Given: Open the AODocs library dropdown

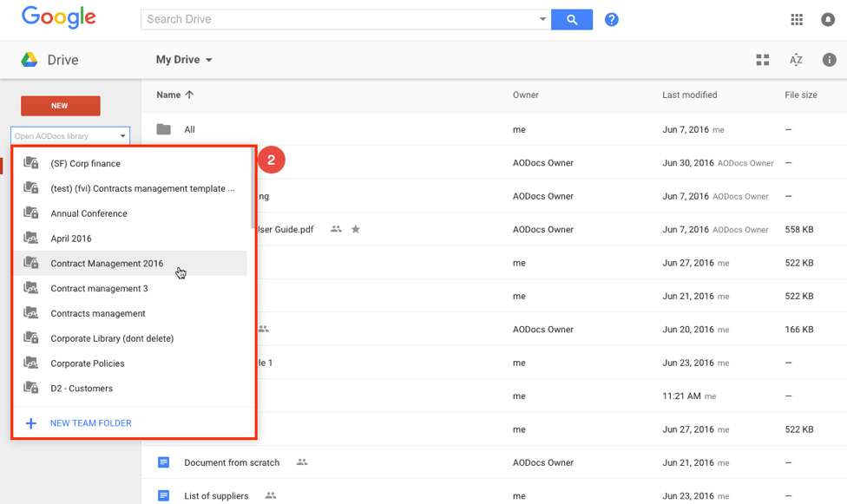Looking at the screenshot, I should 70,136.
